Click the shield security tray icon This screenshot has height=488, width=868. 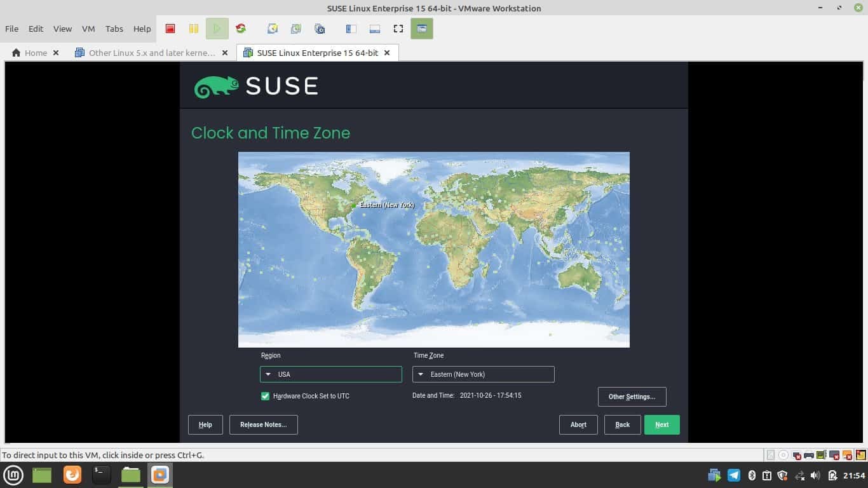point(783,475)
